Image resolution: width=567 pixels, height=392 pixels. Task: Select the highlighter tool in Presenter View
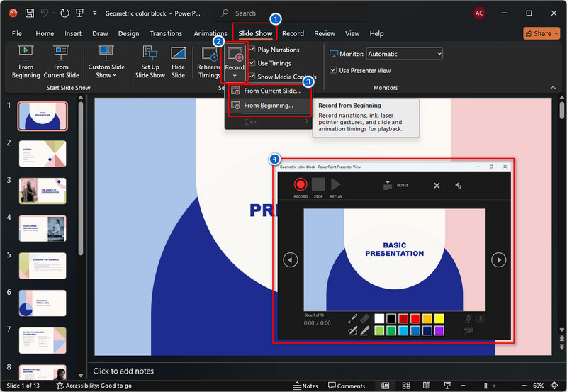coord(365,330)
